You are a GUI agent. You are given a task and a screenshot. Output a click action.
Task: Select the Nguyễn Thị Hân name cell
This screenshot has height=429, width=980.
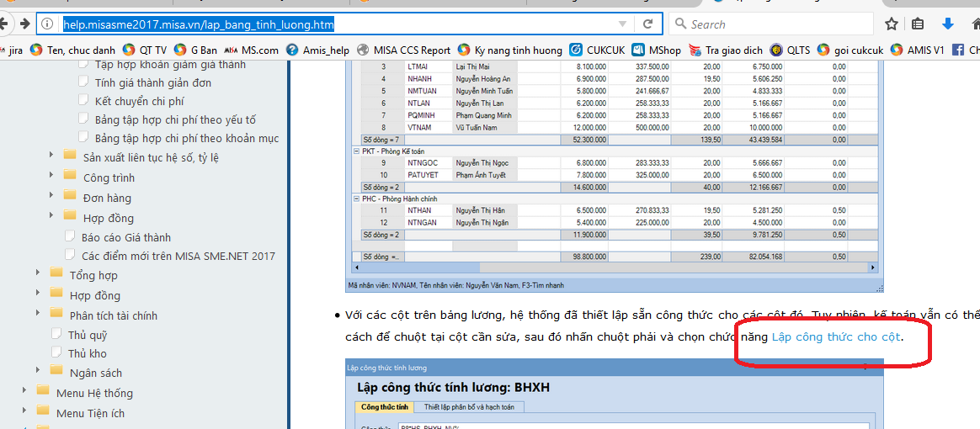[x=485, y=210]
